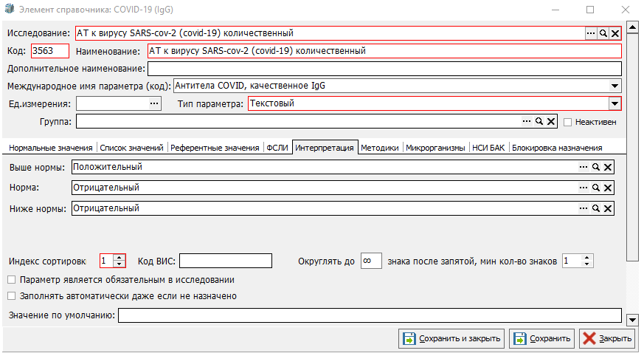Click into the Значение по умолчанию field
The width and height of the screenshot is (644, 356).
click(x=369, y=316)
